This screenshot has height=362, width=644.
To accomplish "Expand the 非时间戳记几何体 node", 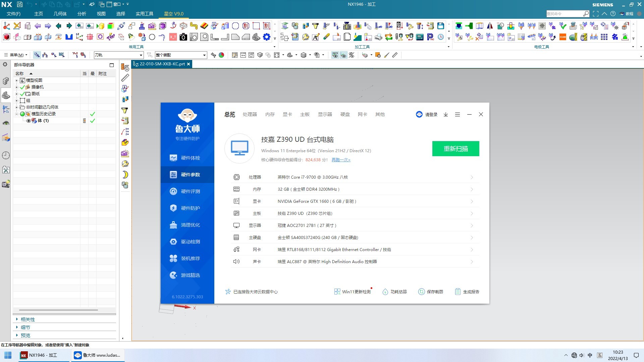I will click(16, 107).
